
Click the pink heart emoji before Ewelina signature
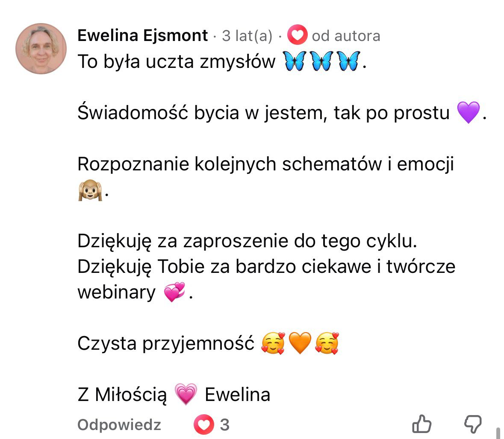point(186,394)
